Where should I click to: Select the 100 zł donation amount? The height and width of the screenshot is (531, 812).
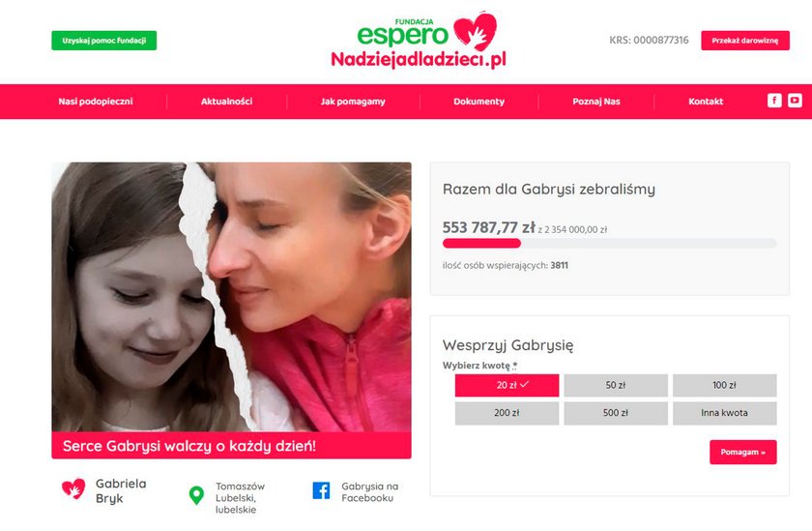tap(724, 385)
